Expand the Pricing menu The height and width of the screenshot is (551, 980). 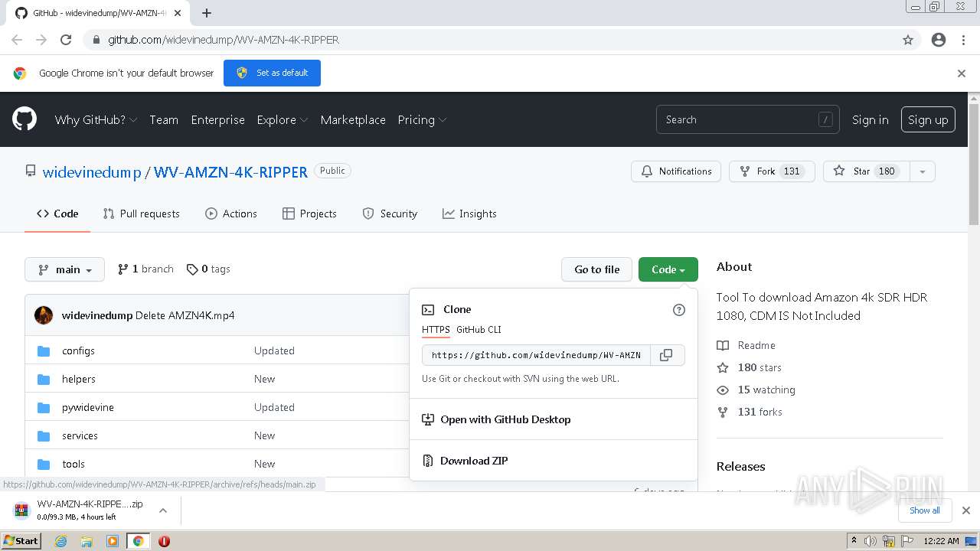pyautogui.click(x=422, y=120)
